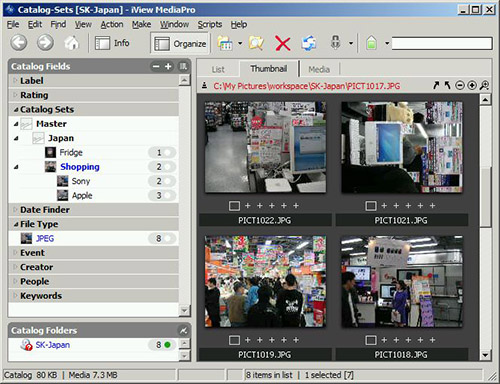Click the minus button in Catalog Fields header
Image resolution: width=500 pixels, height=384 pixels.
point(156,66)
